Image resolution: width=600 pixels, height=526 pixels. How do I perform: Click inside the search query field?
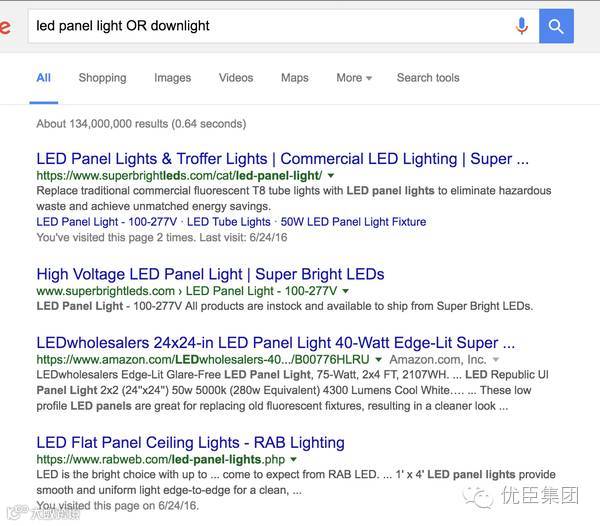270,26
